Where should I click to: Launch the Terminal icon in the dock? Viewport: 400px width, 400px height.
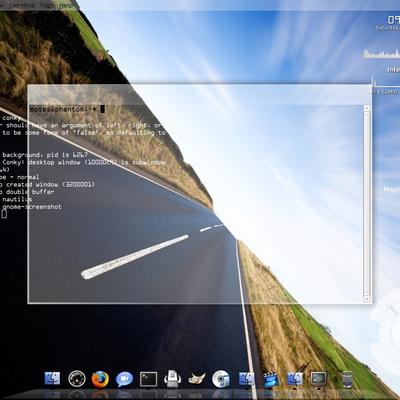click(x=148, y=379)
